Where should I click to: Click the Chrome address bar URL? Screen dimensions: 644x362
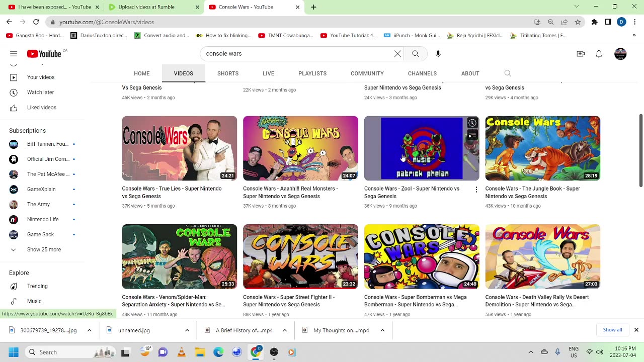click(107, 22)
